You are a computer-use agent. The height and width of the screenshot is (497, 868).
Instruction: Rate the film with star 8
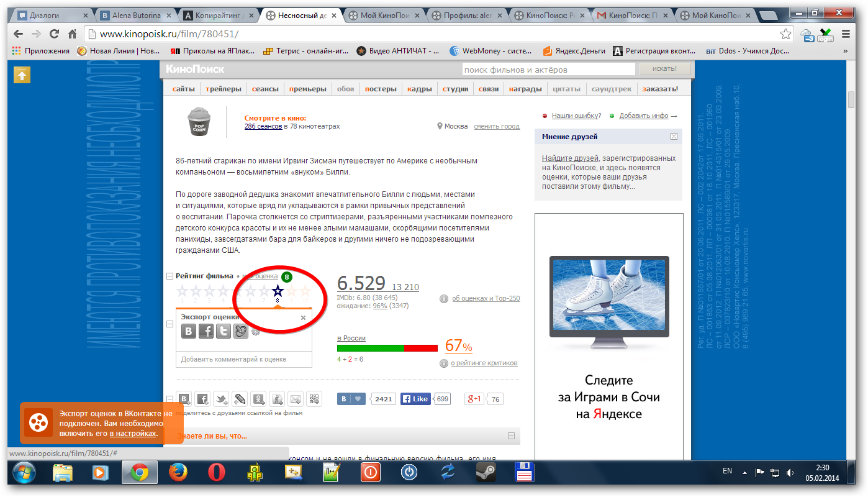(x=278, y=290)
